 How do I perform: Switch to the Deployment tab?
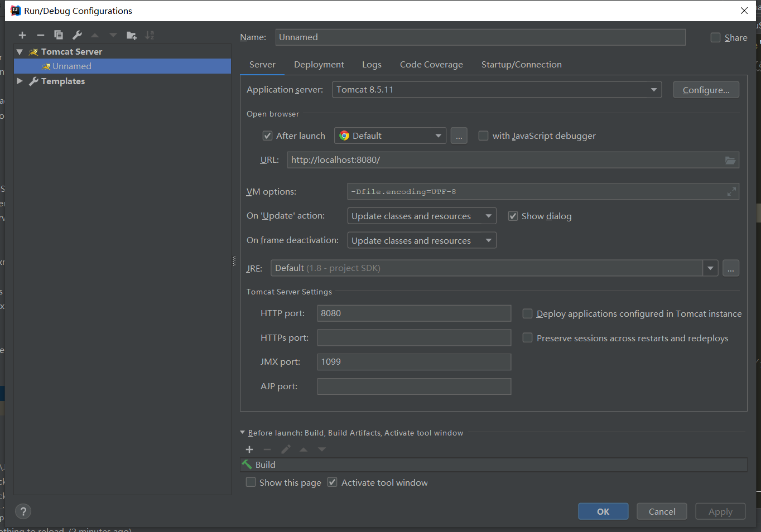coord(319,65)
